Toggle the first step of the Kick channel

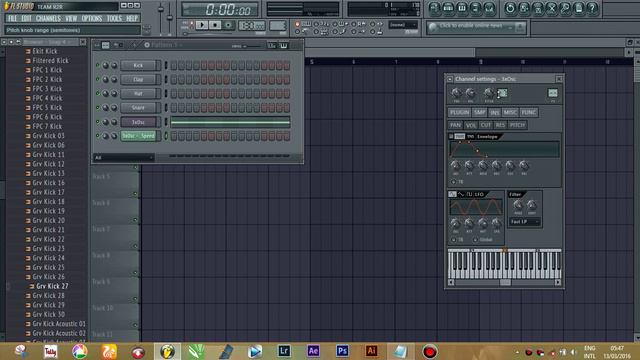174,65
